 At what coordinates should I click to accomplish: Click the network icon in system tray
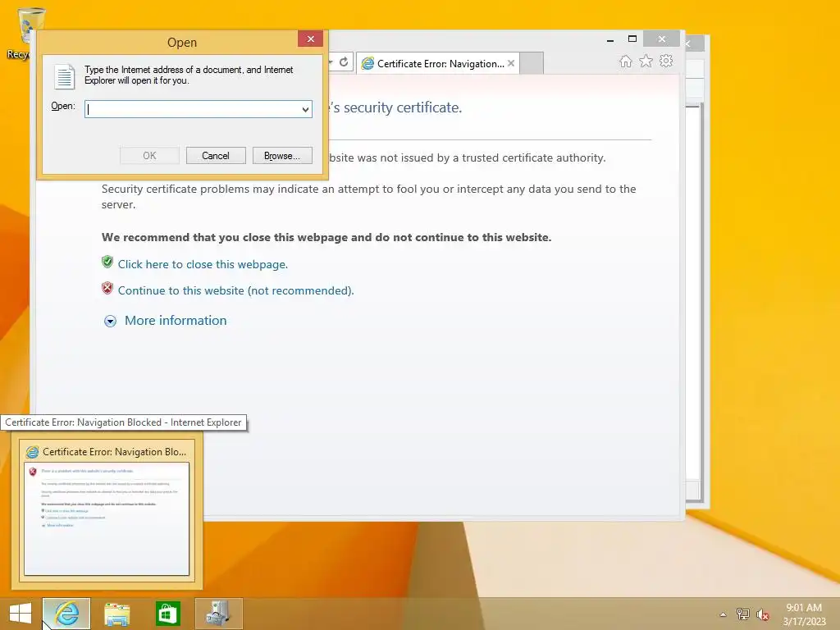coord(742,614)
